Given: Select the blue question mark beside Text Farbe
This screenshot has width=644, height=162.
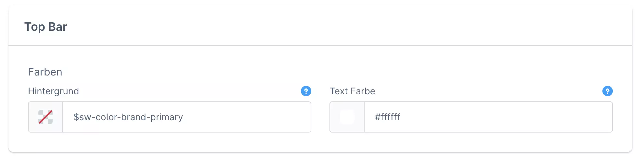Looking at the screenshot, I should tap(607, 91).
